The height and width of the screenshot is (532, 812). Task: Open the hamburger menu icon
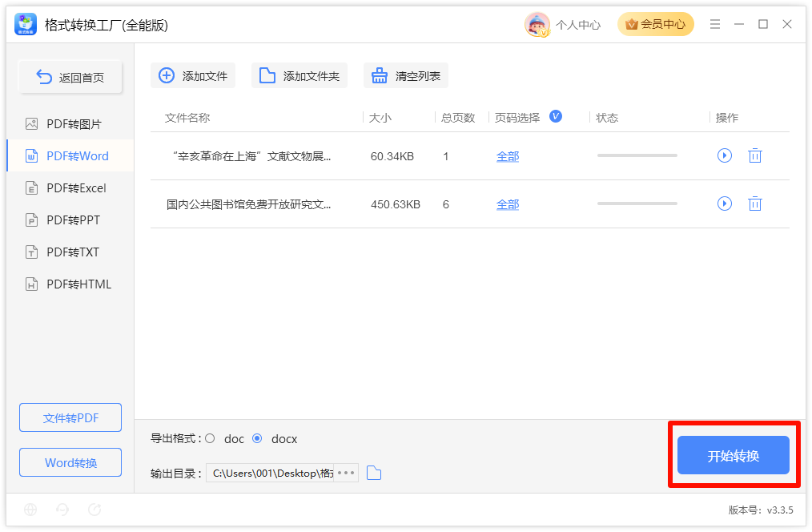pyautogui.click(x=714, y=24)
